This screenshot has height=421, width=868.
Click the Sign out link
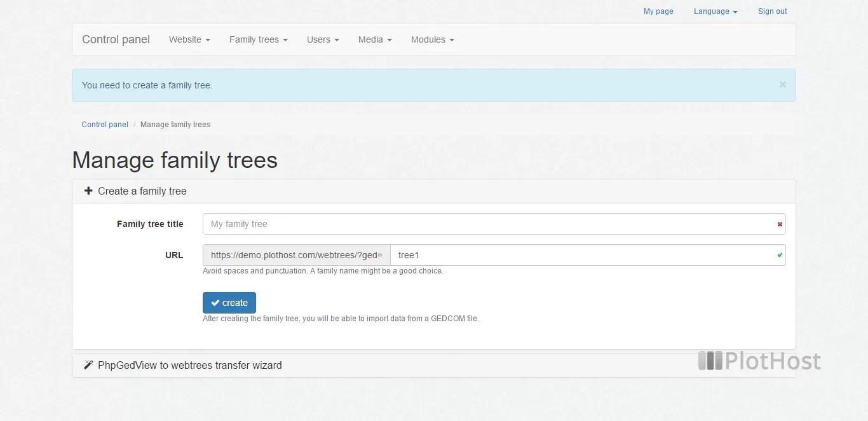[772, 11]
